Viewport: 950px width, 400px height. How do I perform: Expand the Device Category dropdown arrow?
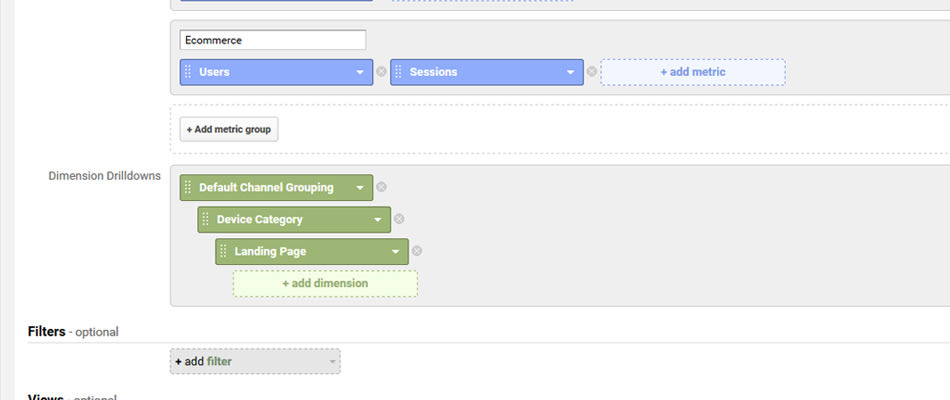pyautogui.click(x=377, y=219)
